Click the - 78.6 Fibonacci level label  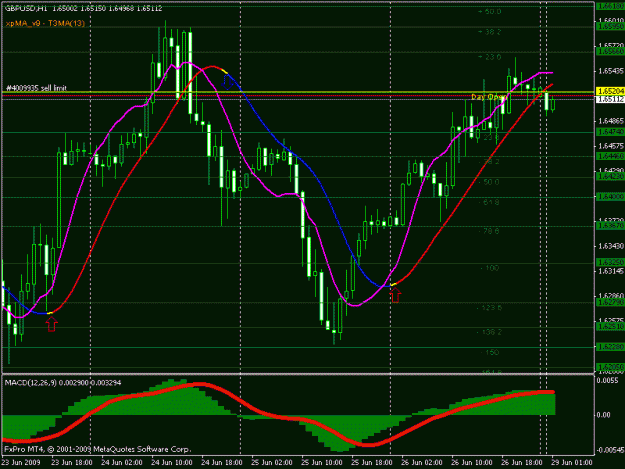[x=488, y=231]
